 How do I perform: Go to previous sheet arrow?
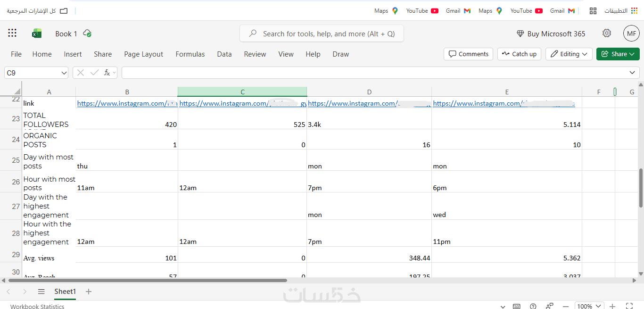[8, 292]
